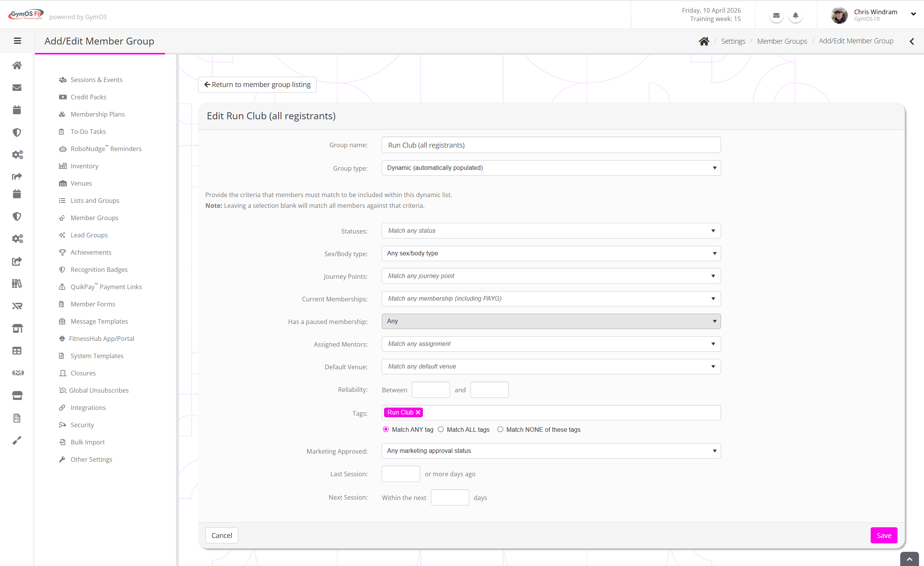This screenshot has width=924, height=566.
Task: Click the home icon in breadcrumb
Action: point(704,41)
